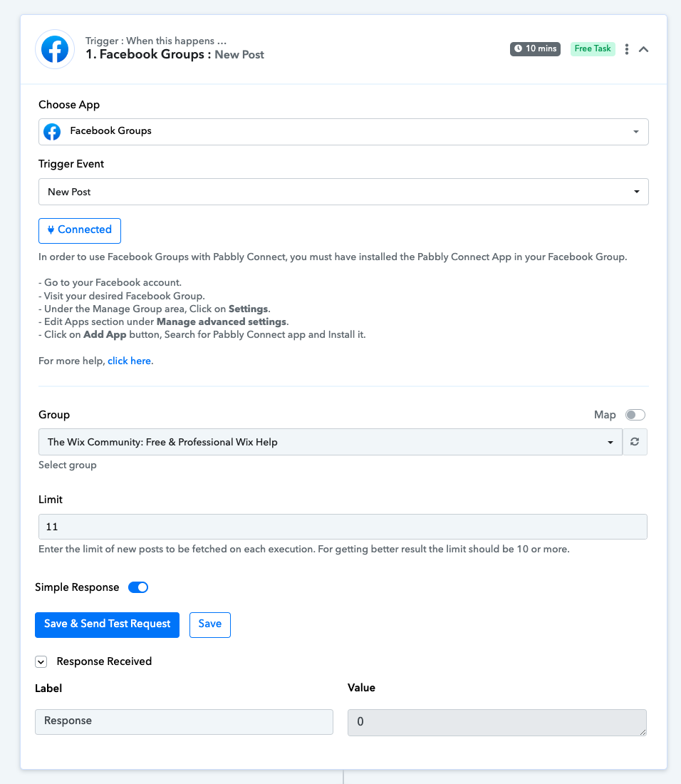Open the three-dot options menu
The width and height of the screenshot is (681, 784).
click(x=627, y=49)
